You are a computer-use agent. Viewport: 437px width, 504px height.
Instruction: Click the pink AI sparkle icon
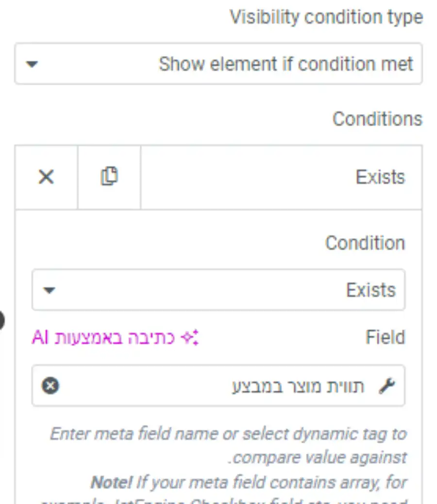coord(190,338)
